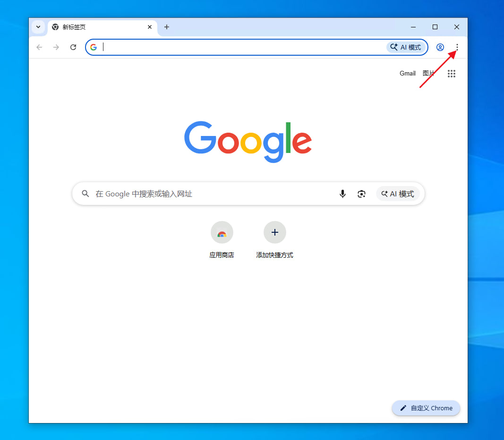The height and width of the screenshot is (440, 504).
Task: Click the Google G icon in address bar
Action: 94,47
